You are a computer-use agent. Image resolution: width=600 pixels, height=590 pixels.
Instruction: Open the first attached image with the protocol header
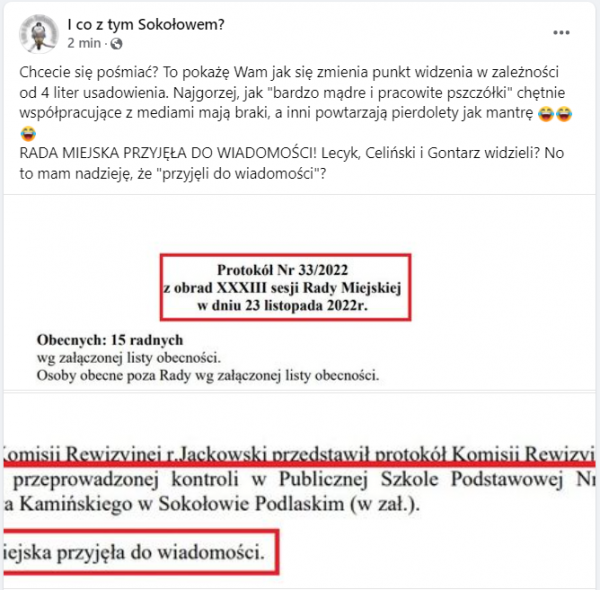point(299,293)
